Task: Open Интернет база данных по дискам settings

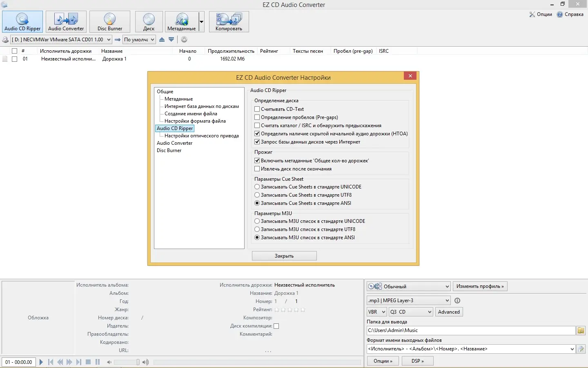Action: (202, 106)
